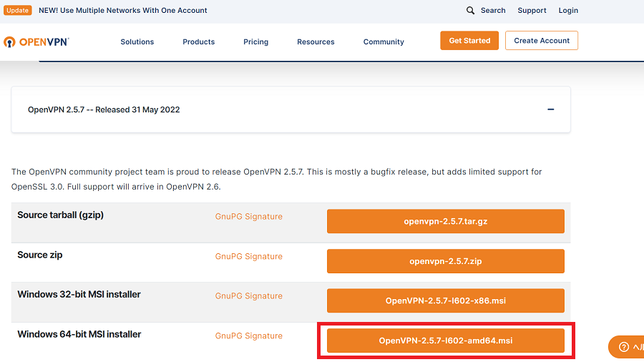The height and width of the screenshot is (362, 644).
Task: Click the help question mark widget
Action: 623,347
